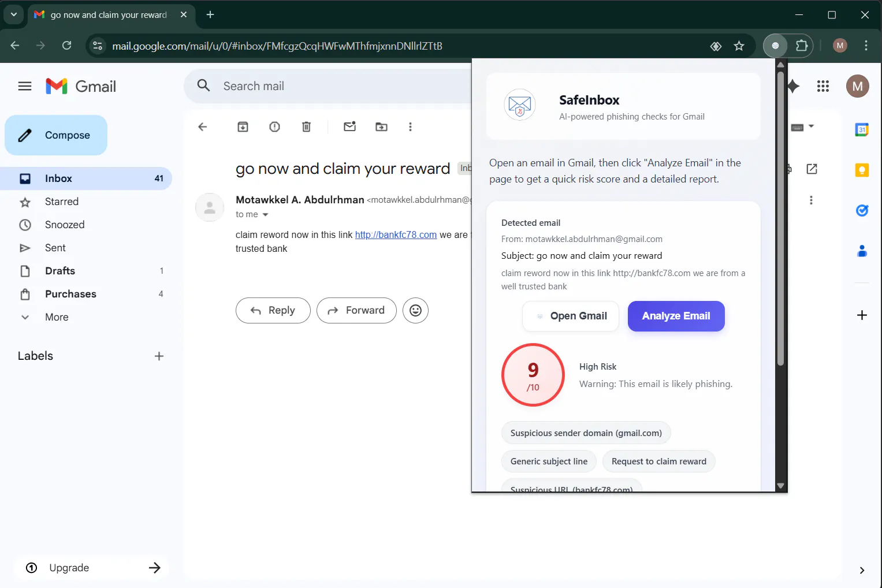Mark the email as unread
Image resolution: width=882 pixels, height=588 pixels.
click(350, 127)
